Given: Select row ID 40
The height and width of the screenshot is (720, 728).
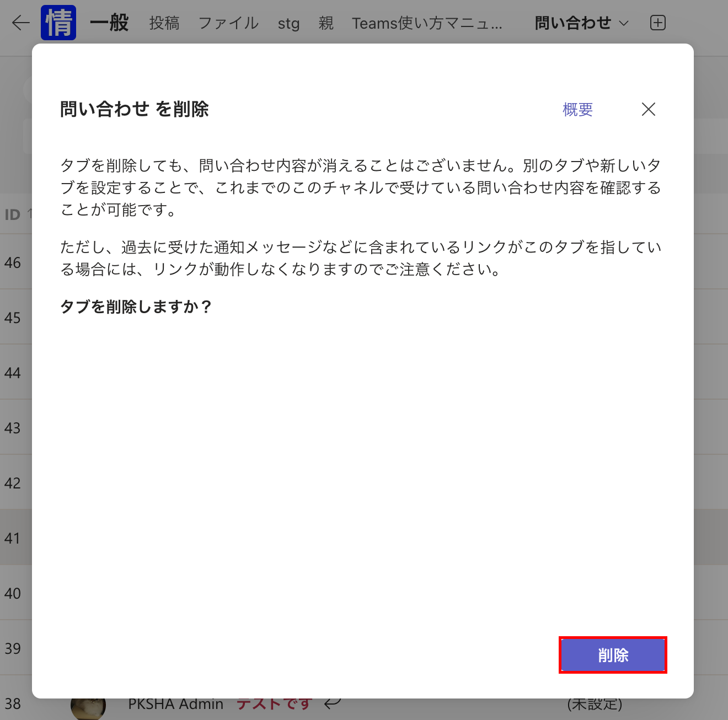Looking at the screenshot, I should click(x=13, y=593).
